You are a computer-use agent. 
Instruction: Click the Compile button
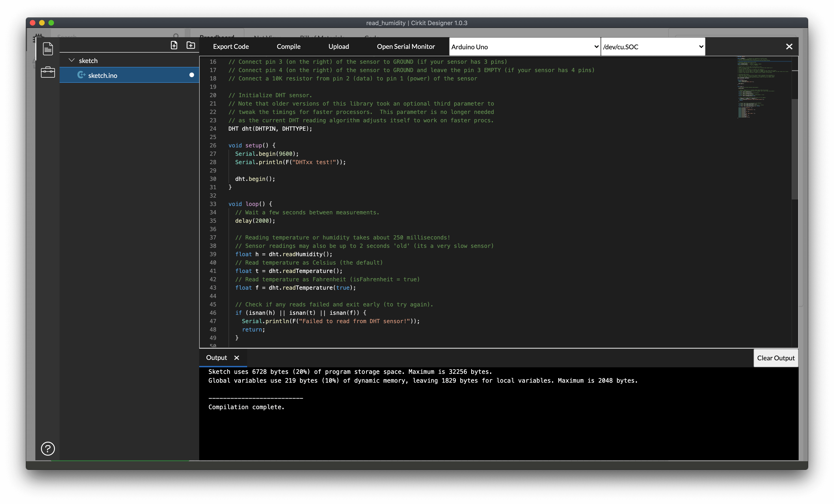(288, 47)
